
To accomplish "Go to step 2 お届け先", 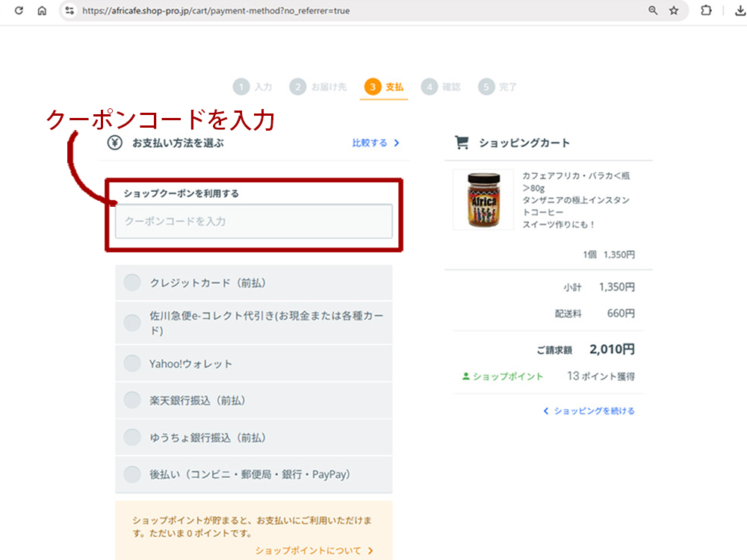I will pos(318,87).
